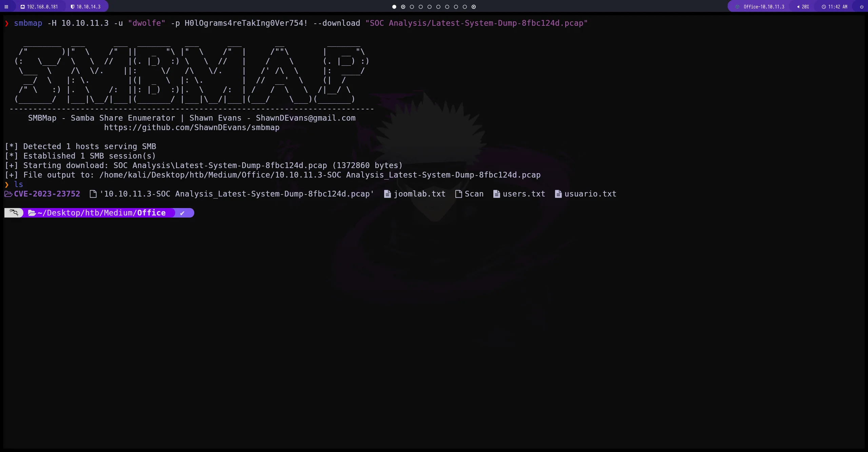The height and width of the screenshot is (452, 868).
Task: Click the file icon before users.txt
Action: (496, 194)
